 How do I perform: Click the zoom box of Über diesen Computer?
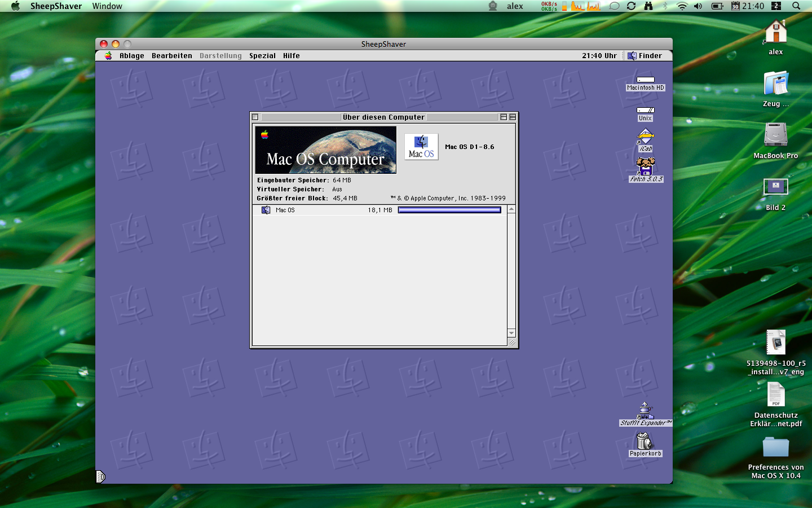pos(504,117)
